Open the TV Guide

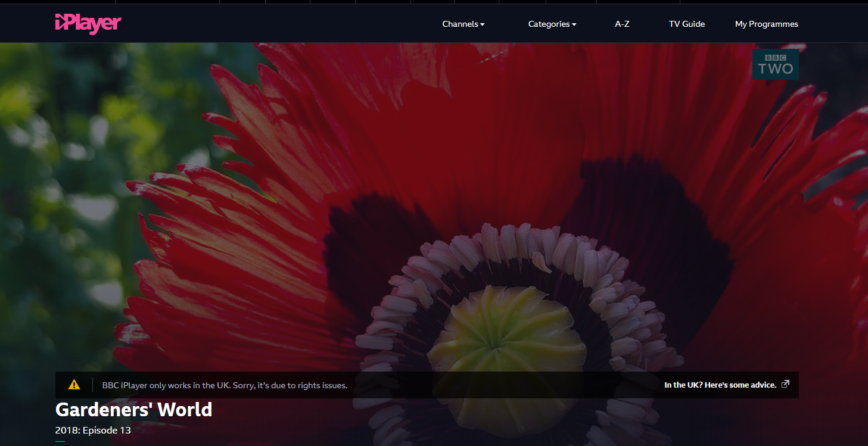(x=687, y=24)
